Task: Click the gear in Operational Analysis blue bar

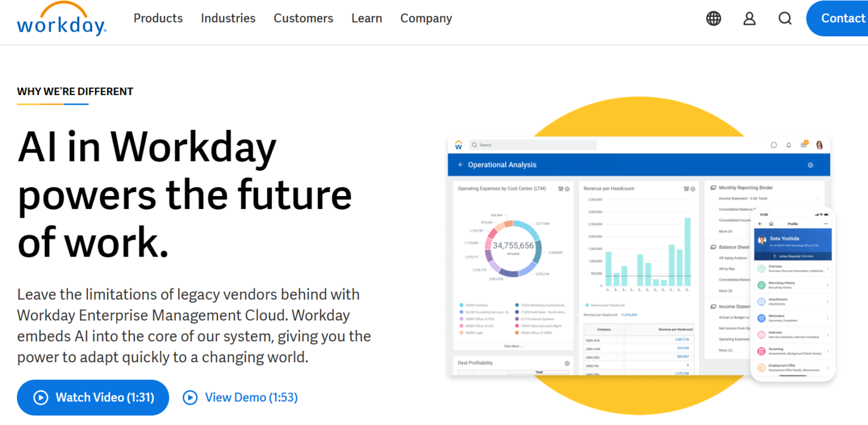Action: coord(810,165)
